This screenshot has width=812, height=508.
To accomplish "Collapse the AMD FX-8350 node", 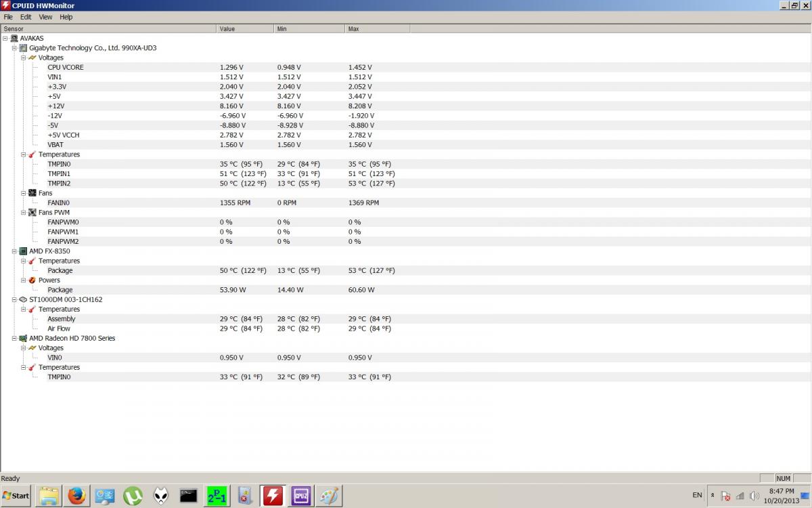I will coord(14,251).
